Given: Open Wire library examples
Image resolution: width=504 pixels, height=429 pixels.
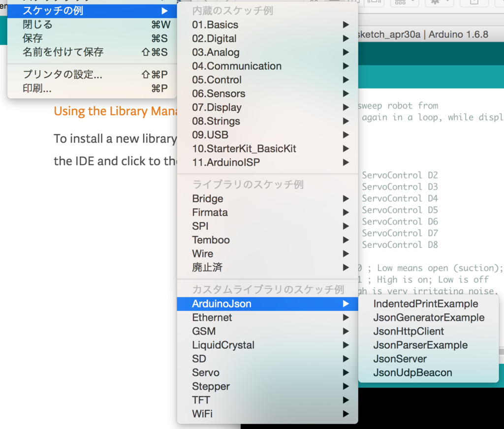Looking at the screenshot, I should click(267, 254).
